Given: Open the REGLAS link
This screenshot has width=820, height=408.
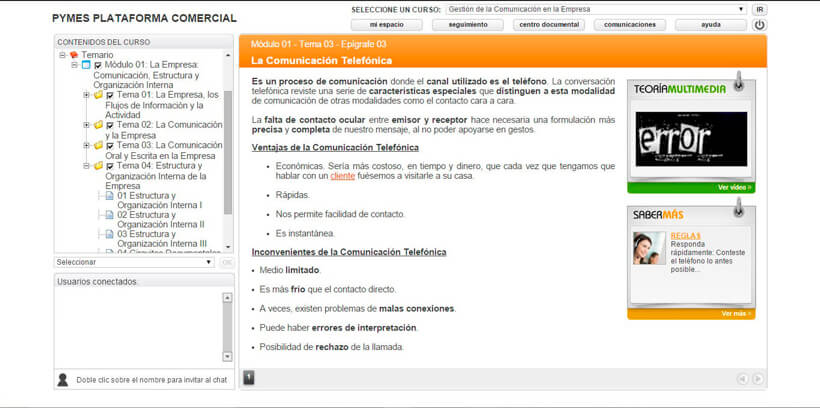Looking at the screenshot, I should [x=685, y=236].
